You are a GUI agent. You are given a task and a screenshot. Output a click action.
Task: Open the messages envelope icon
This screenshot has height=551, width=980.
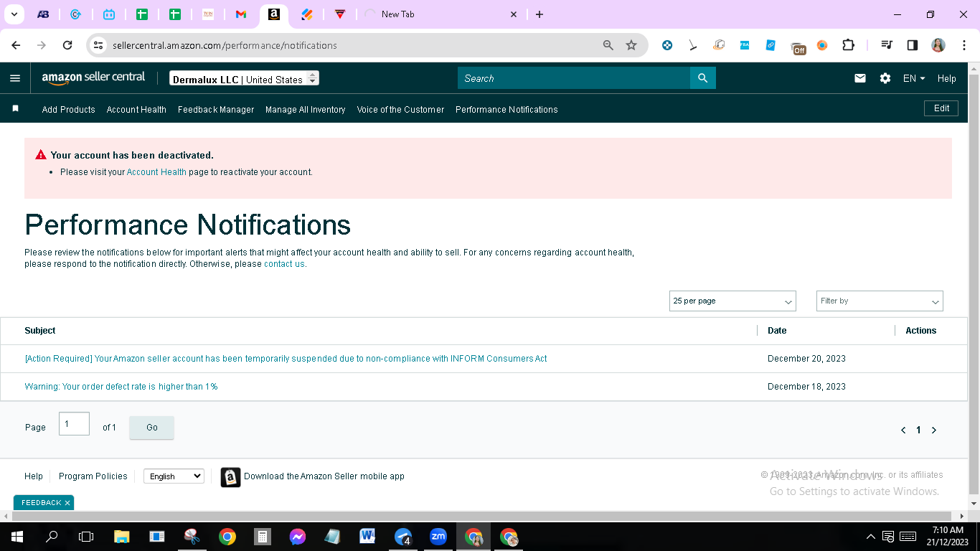[x=860, y=78]
